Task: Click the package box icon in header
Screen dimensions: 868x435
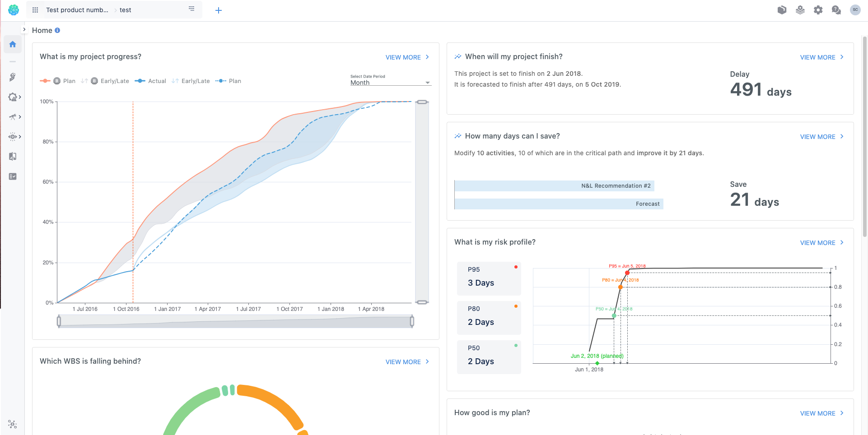Action: click(x=782, y=10)
